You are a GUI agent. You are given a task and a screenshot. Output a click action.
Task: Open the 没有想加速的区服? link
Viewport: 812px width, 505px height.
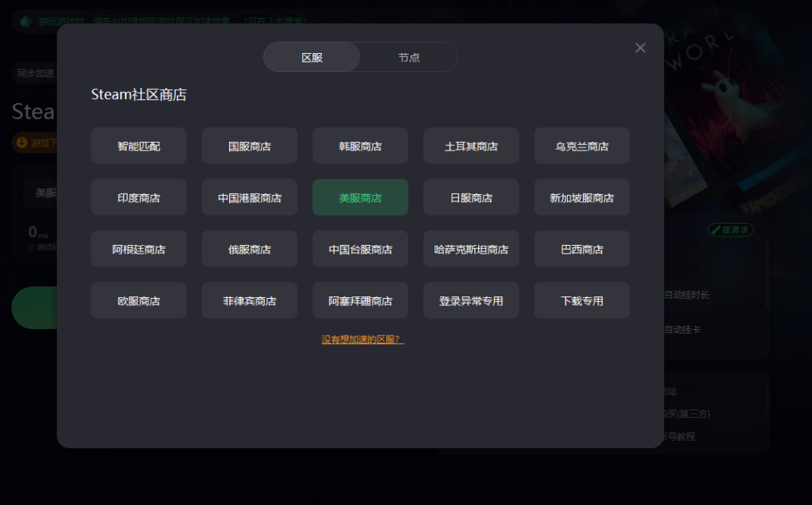[362, 339]
